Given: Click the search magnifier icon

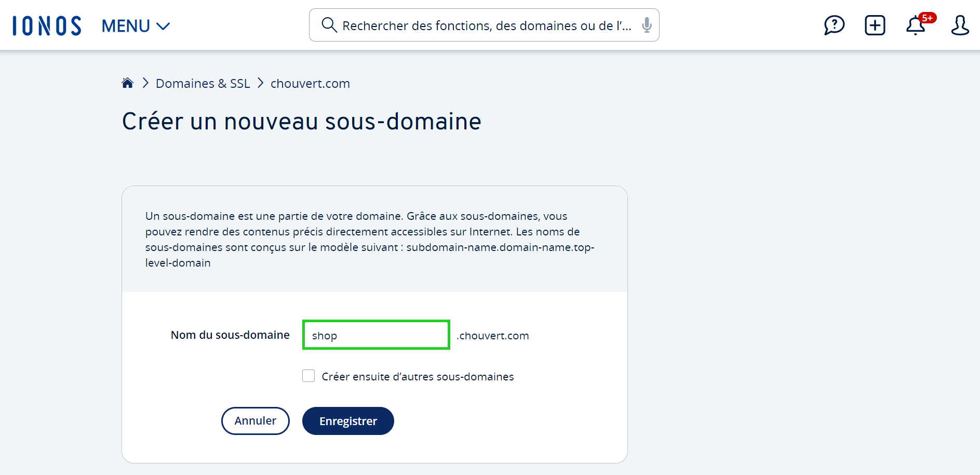Looking at the screenshot, I should coord(329,25).
